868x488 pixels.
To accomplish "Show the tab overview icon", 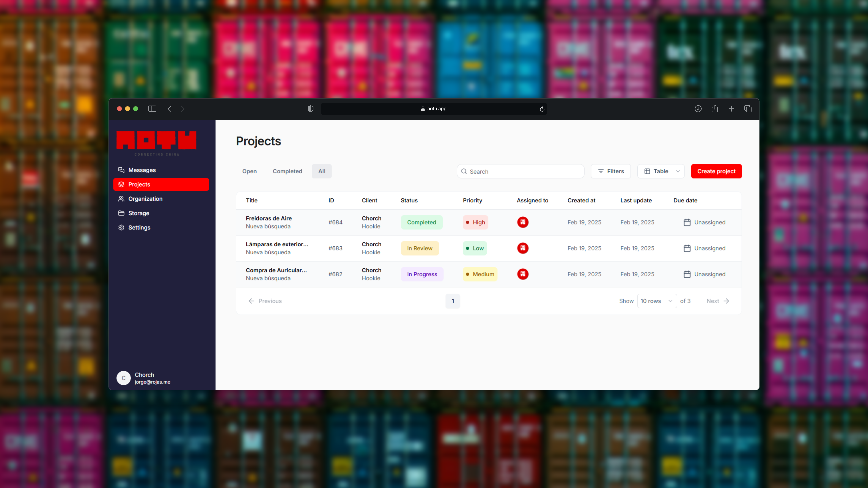I will (748, 109).
